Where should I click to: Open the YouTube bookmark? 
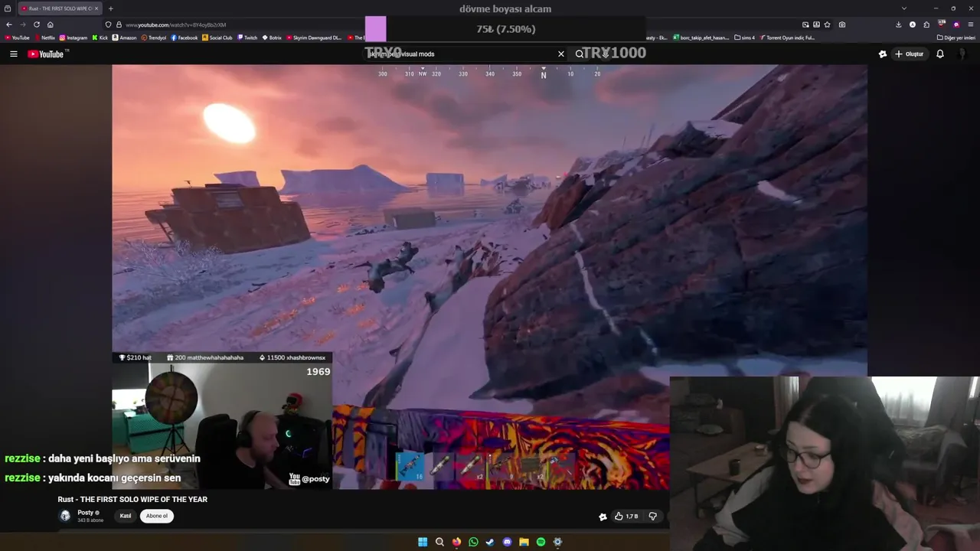coord(17,37)
